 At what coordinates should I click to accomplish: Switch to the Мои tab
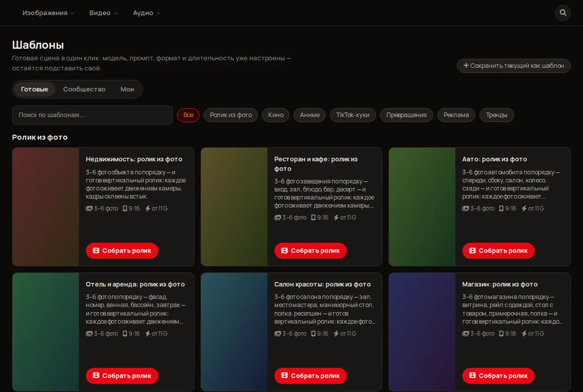pyautogui.click(x=127, y=89)
